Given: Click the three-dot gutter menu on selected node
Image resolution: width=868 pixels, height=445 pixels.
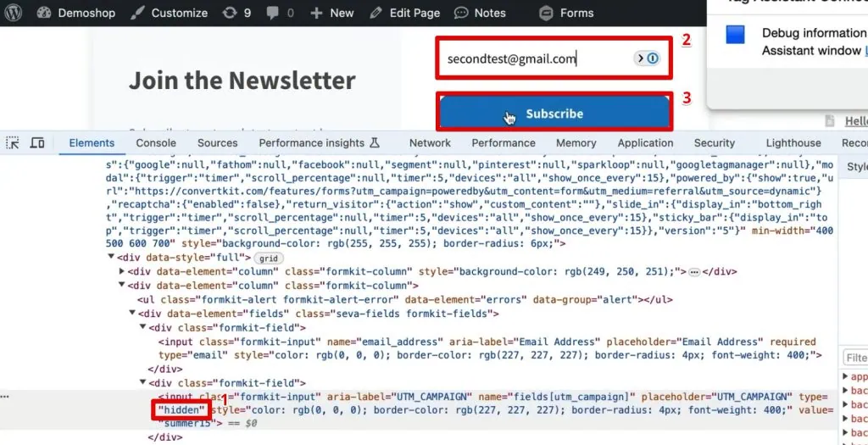Looking at the screenshot, I should click(x=4, y=397).
